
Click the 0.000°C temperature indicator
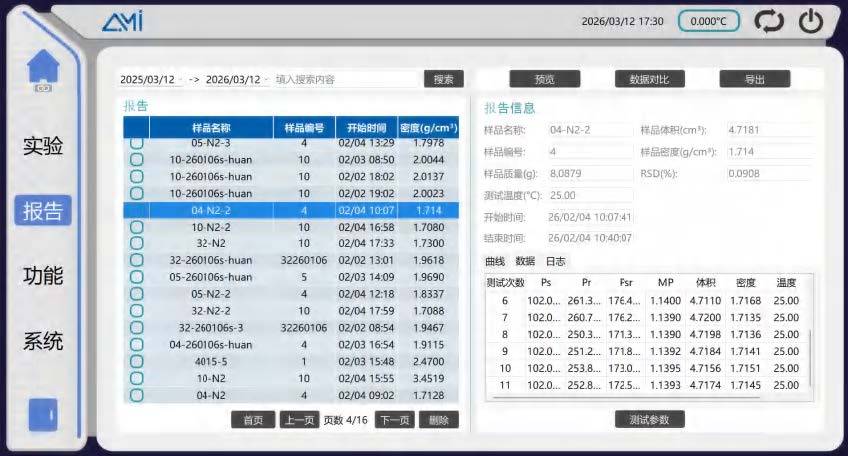[x=708, y=22]
